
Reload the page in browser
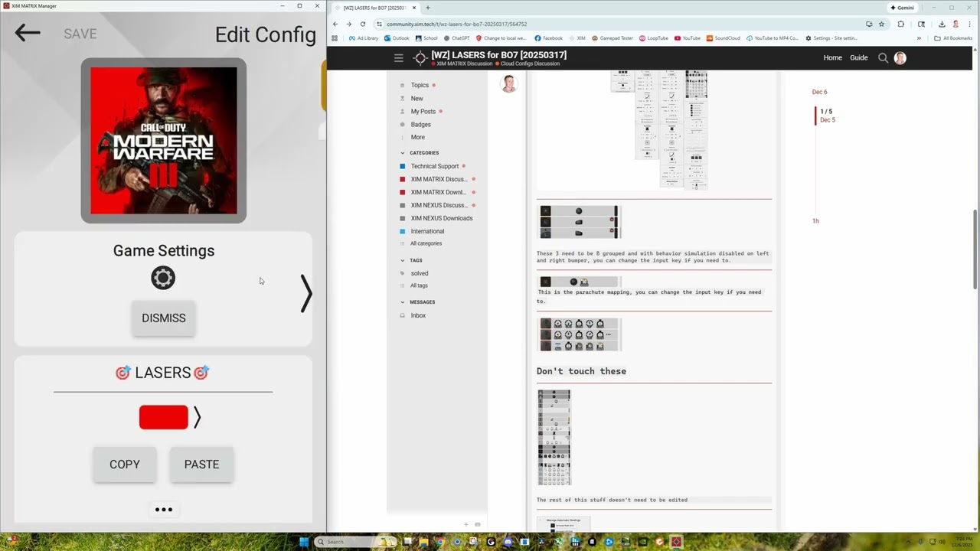(x=363, y=24)
